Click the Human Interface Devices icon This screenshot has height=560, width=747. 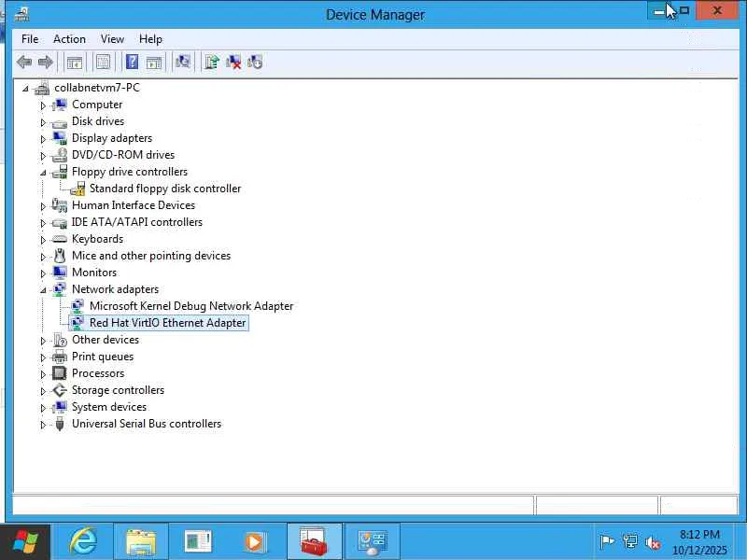[60, 205]
